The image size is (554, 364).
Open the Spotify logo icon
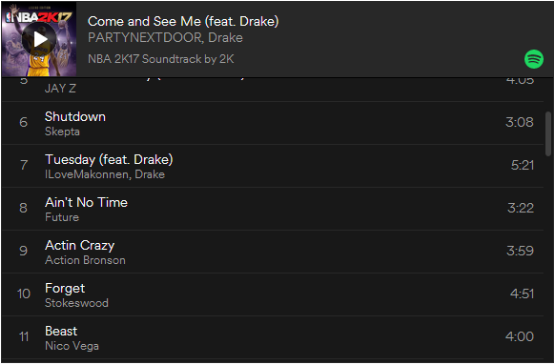coord(534,59)
